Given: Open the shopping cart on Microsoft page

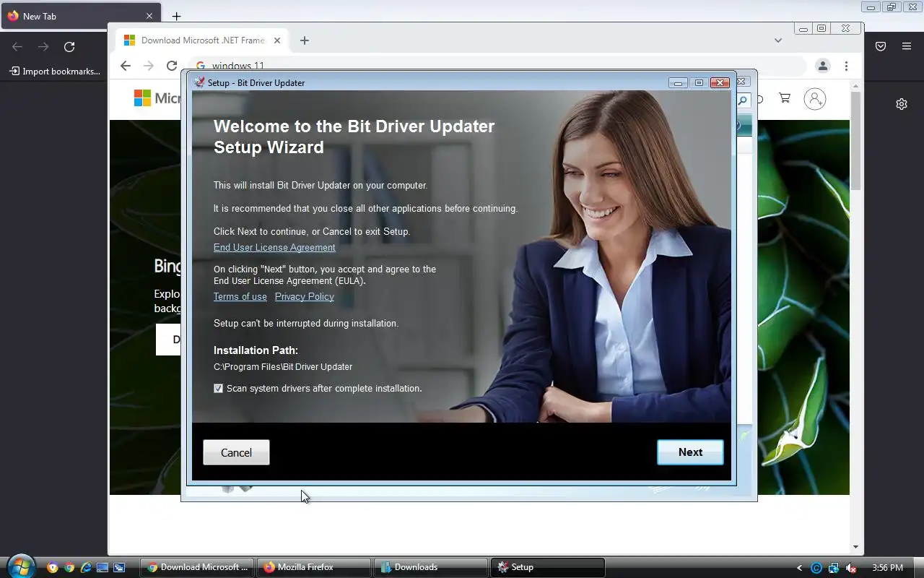Looking at the screenshot, I should pos(785,98).
